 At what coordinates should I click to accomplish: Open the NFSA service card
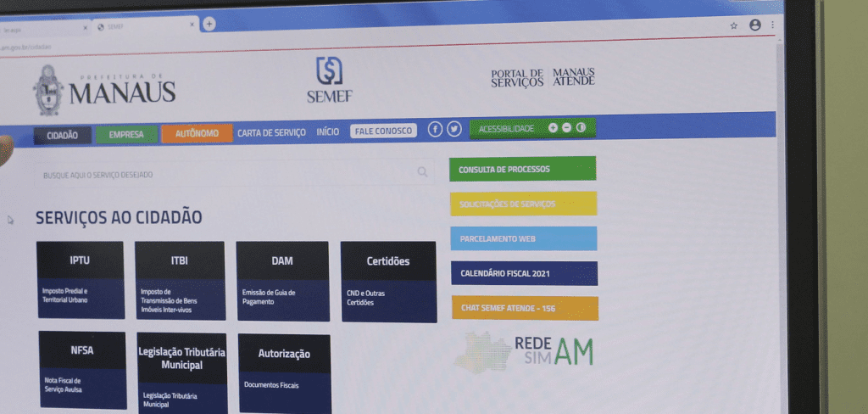pyautogui.click(x=82, y=370)
